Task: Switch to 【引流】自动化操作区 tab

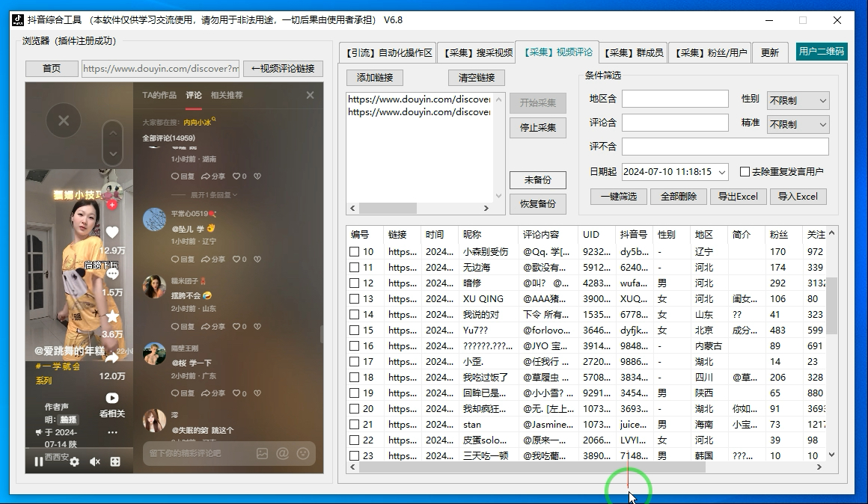Action: (388, 52)
